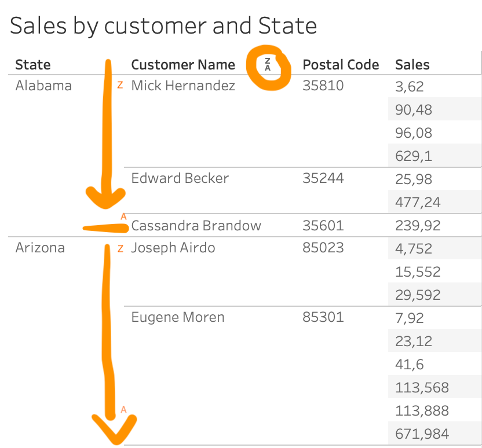Viewport: 482px width, 448px height.
Task: Click postal code 85301
Action: coord(323,317)
